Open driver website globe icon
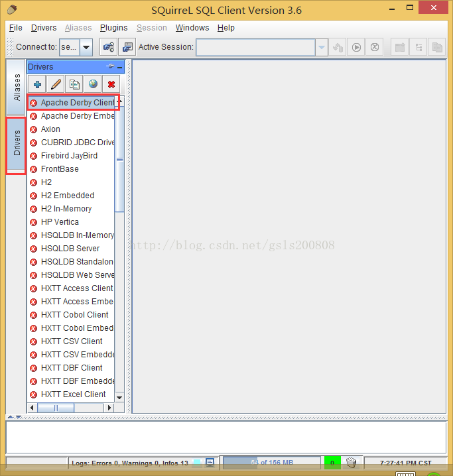The width and height of the screenshot is (453, 476). [x=93, y=84]
